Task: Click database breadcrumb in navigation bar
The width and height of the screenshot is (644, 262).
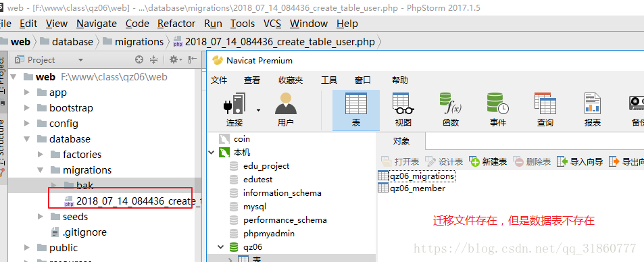Action: click(66, 42)
